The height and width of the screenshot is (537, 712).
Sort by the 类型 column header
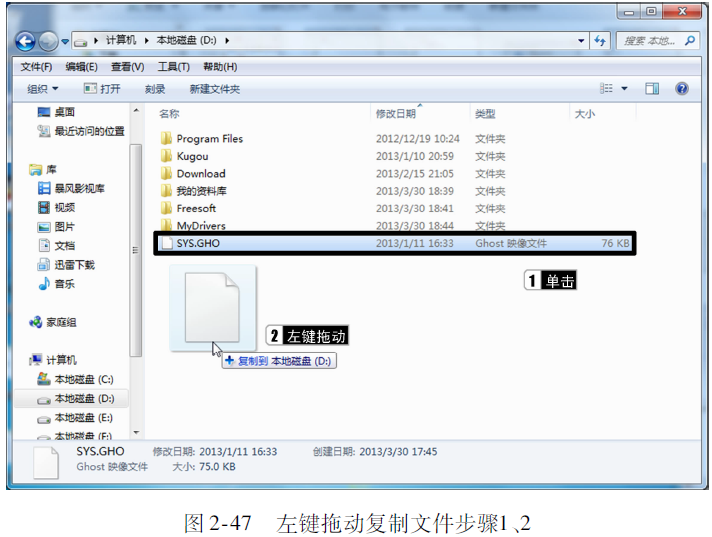(x=485, y=113)
